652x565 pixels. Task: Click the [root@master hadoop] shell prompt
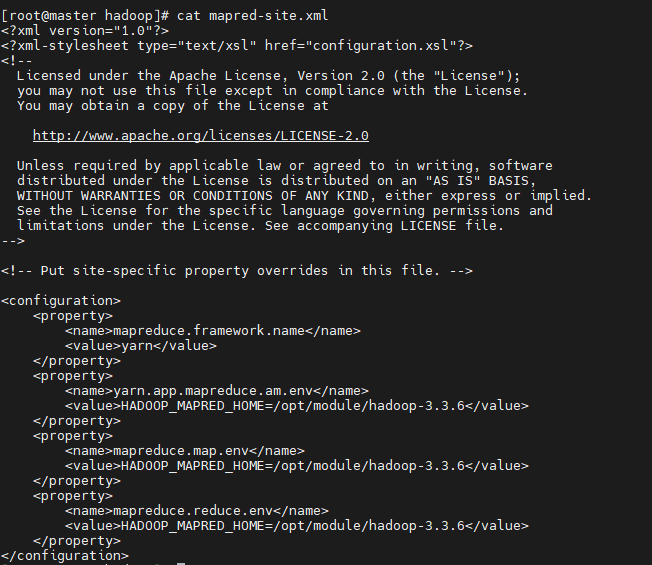pos(84,15)
